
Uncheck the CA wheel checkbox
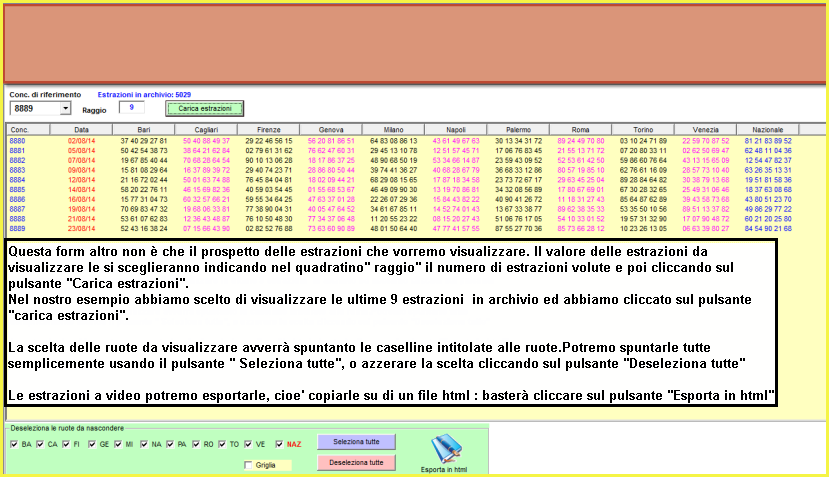(40, 444)
